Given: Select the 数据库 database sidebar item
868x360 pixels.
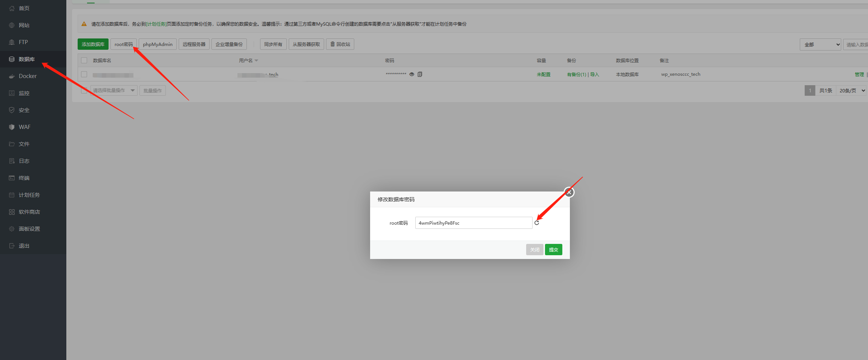Looking at the screenshot, I should tap(33, 59).
